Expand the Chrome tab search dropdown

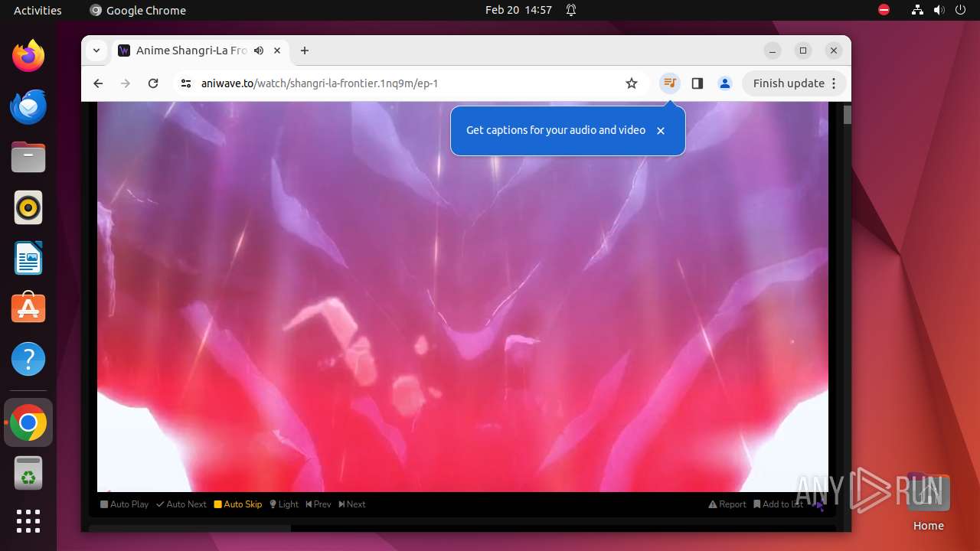pyautogui.click(x=96, y=51)
